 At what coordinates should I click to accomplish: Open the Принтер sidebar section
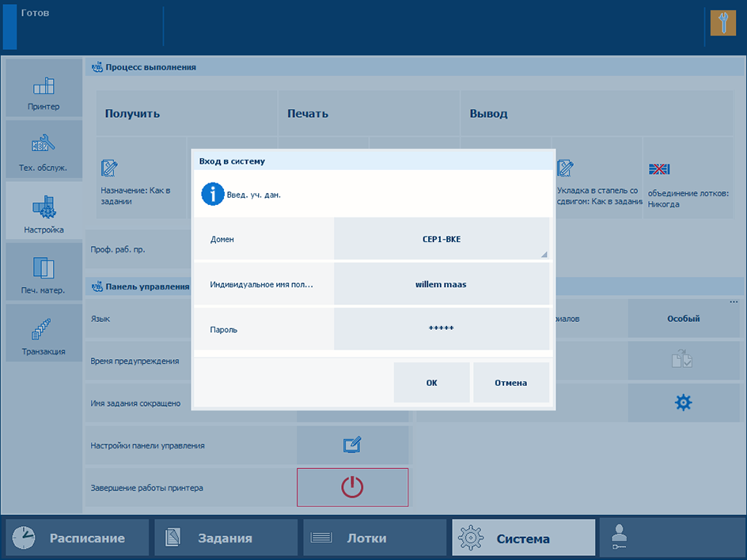tap(44, 89)
